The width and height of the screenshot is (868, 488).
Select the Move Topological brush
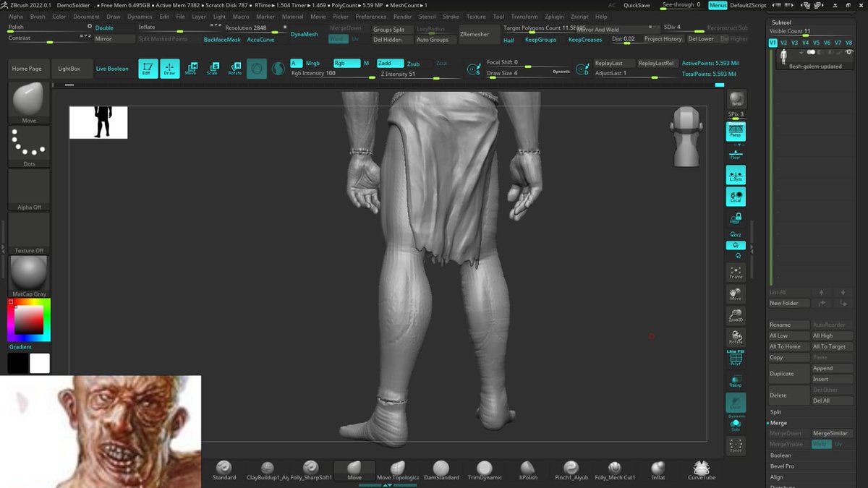point(396,468)
